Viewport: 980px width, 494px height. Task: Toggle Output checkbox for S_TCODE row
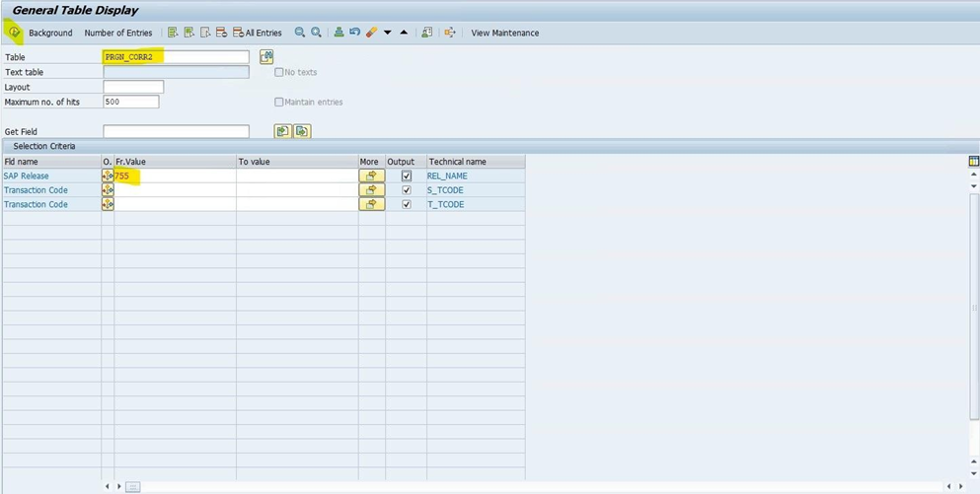pos(406,190)
